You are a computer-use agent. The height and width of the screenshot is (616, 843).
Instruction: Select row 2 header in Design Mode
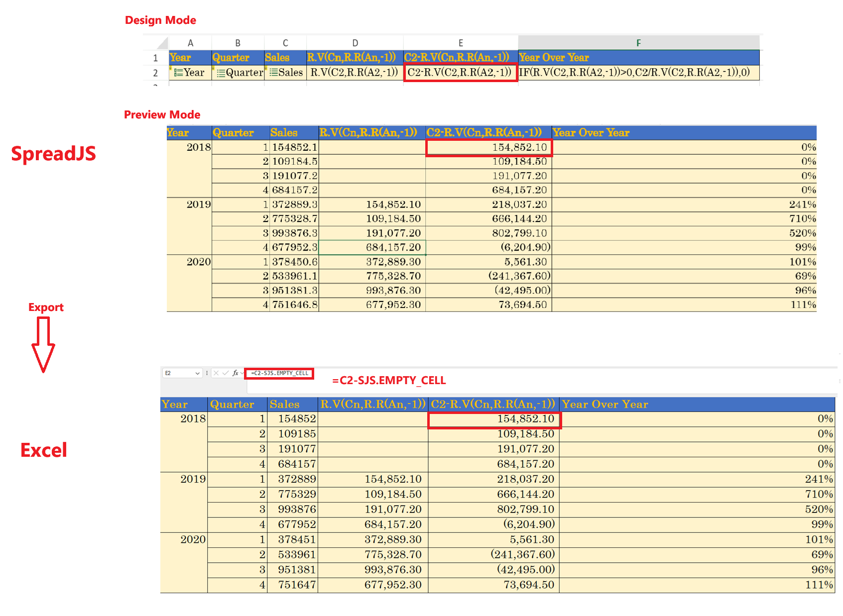click(x=155, y=73)
